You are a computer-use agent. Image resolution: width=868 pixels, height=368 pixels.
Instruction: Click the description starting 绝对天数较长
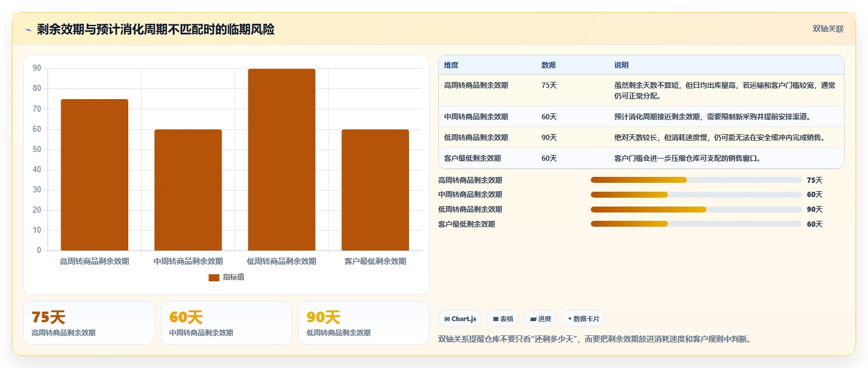tap(721, 138)
